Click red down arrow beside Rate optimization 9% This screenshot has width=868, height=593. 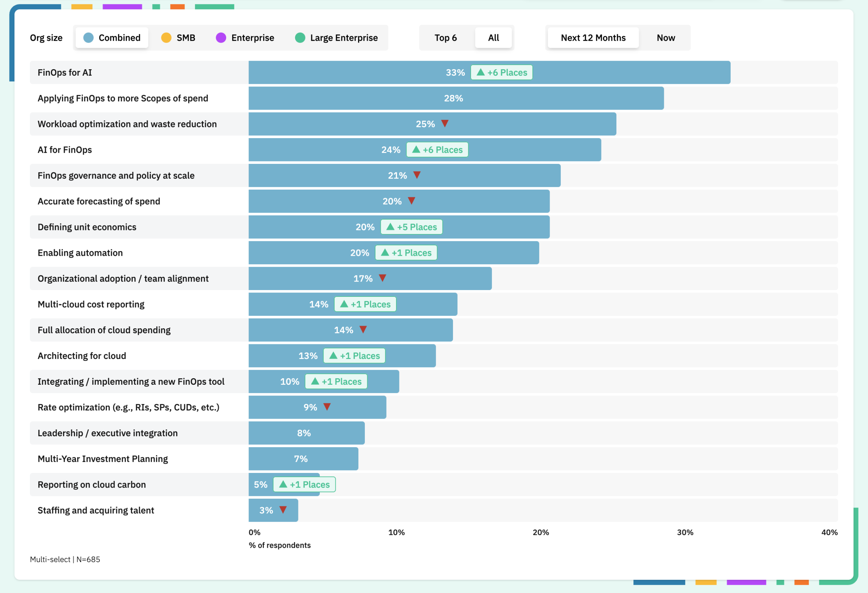click(327, 406)
